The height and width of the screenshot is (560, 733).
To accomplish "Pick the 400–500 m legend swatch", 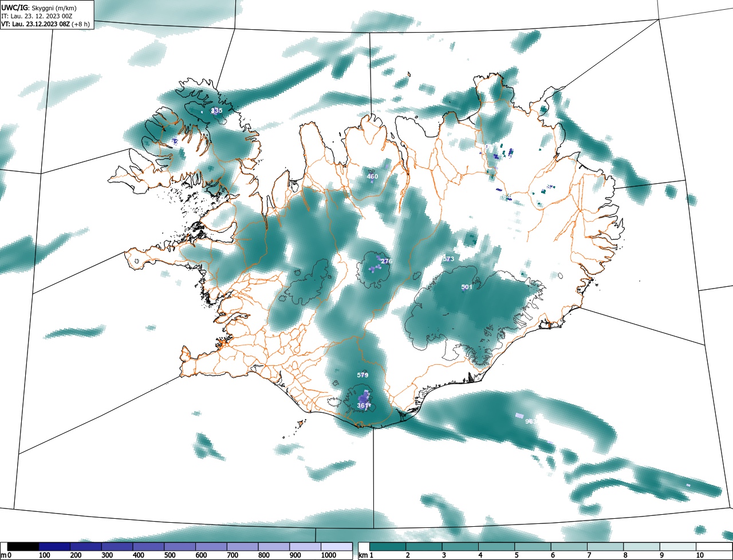I will (148, 547).
